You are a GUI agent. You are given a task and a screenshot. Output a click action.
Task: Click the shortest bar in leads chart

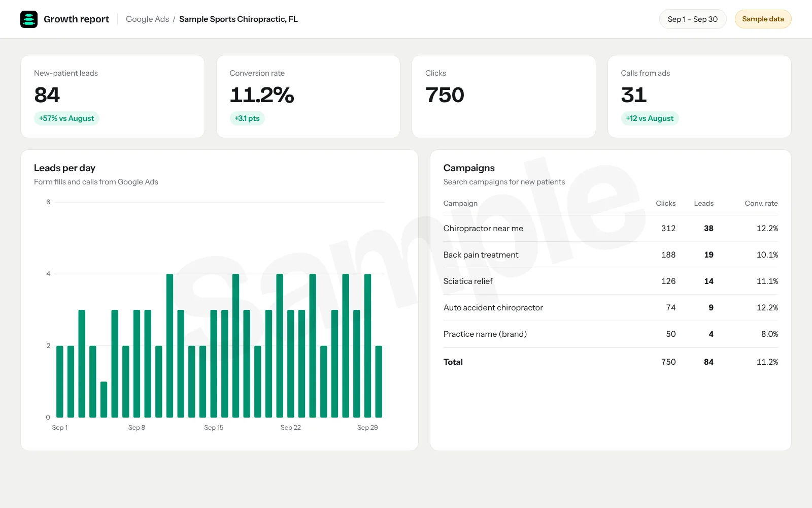pos(104,400)
